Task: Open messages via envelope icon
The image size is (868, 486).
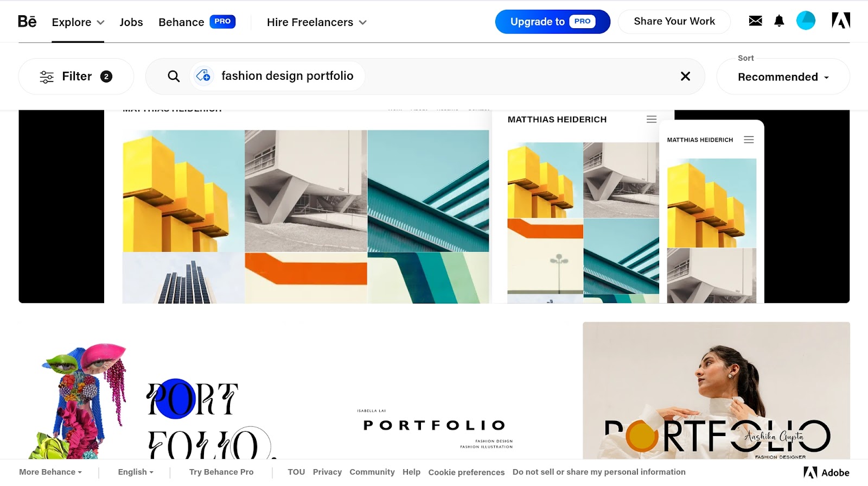Action: pos(755,21)
